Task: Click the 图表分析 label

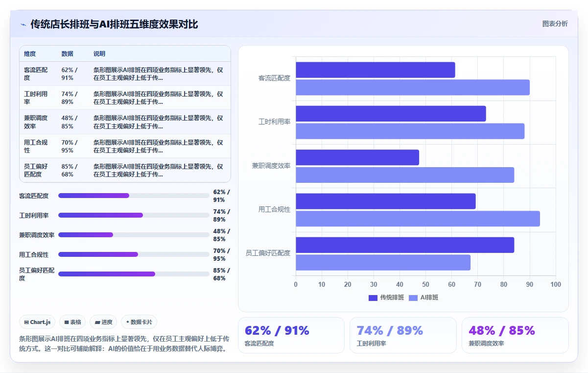Action: pyautogui.click(x=555, y=24)
